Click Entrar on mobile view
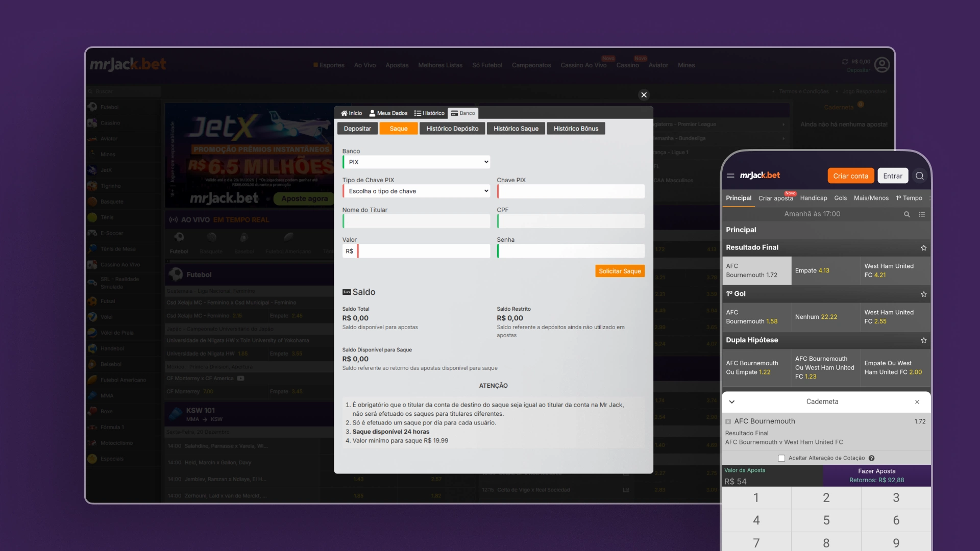This screenshot has width=980, height=551. pos(893,176)
